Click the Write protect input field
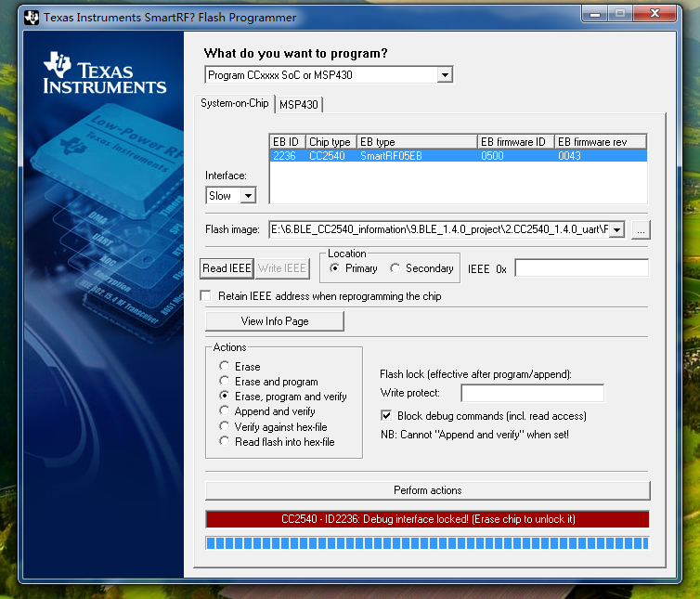700x599 pixels. [532, 393]
